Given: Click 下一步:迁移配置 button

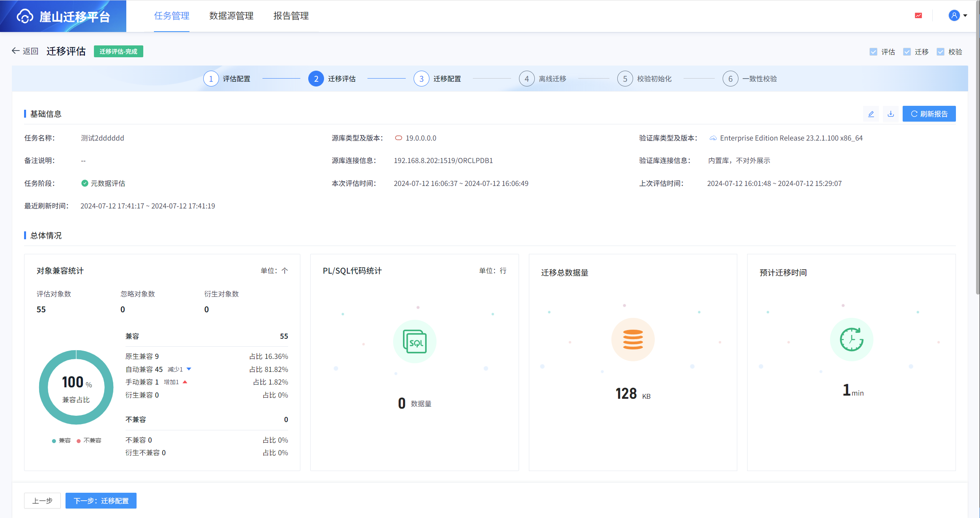Looking at the screenshot, I should [101, 501].
